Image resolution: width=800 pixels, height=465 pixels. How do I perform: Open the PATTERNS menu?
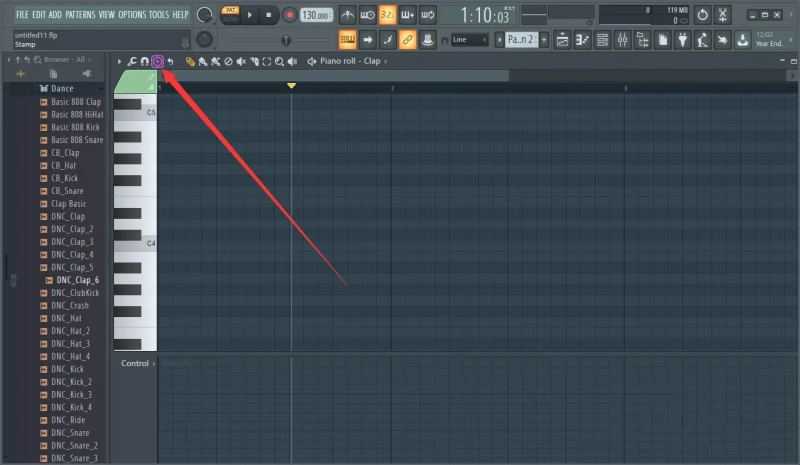tap(80, 15)
